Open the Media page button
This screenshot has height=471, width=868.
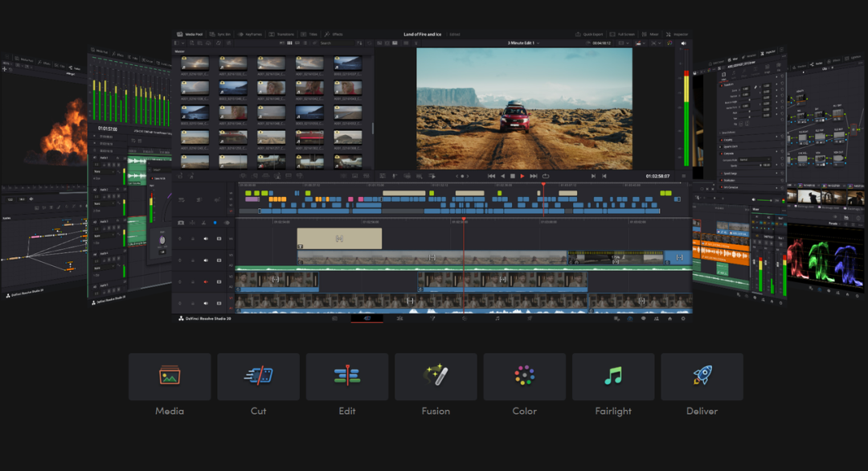pyautogui.click(x=170, y=376)
